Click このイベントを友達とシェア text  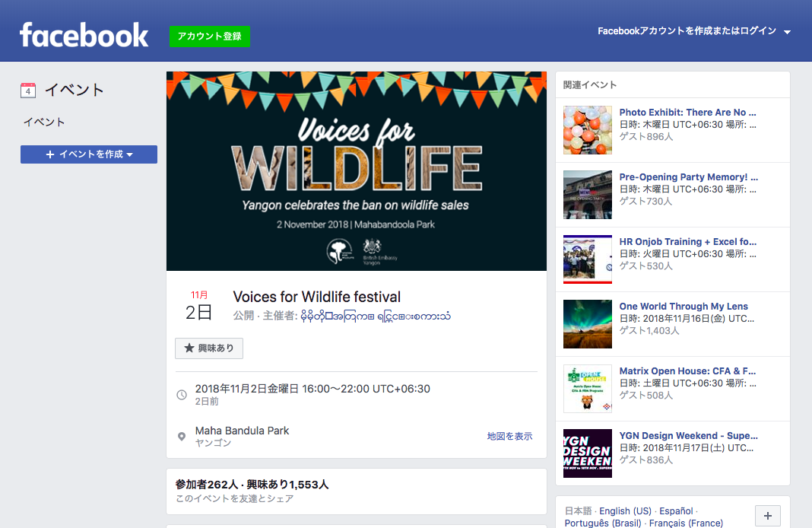click(x=235, y=499)
